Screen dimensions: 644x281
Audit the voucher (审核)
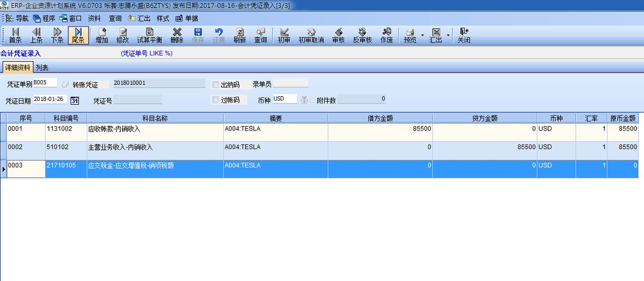(x=339, y=35)
